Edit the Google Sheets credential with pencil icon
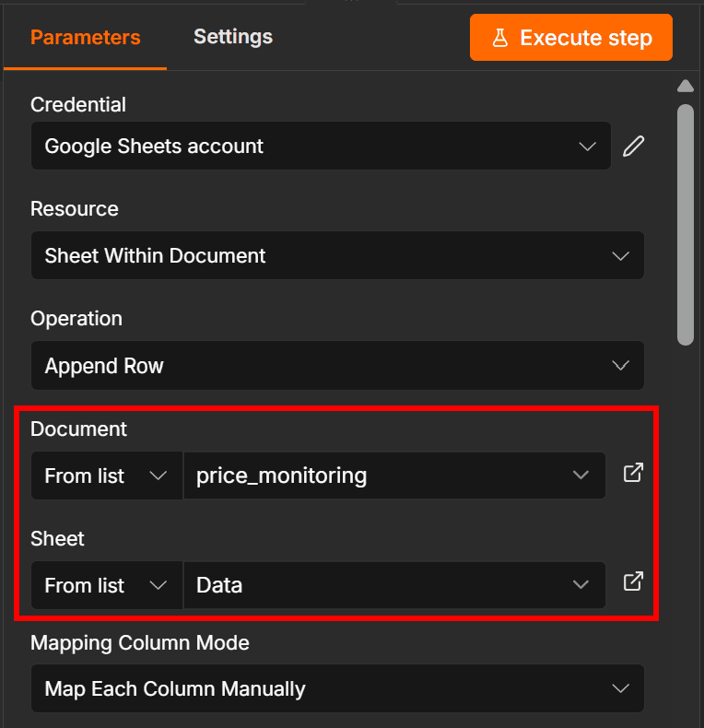The height and width of the screenshot is (728, 704). click(633, 147)
